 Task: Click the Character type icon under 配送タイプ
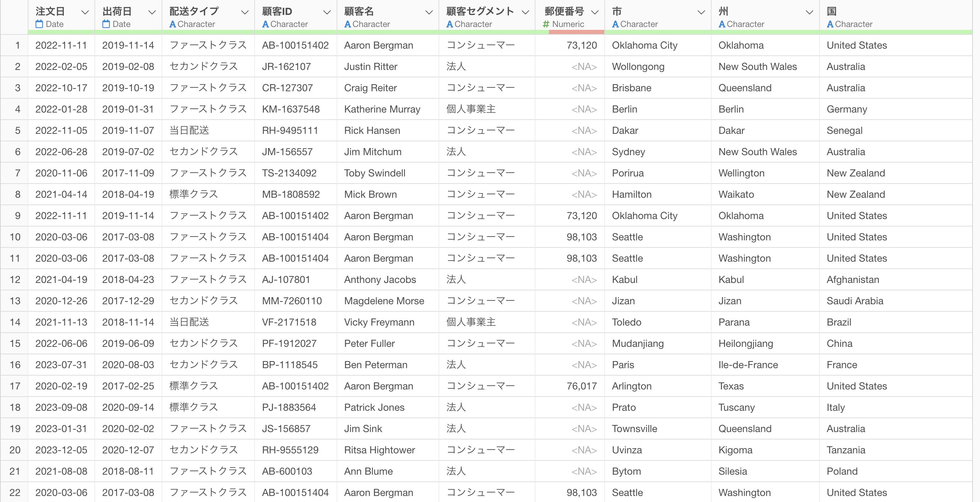point(173,24)
